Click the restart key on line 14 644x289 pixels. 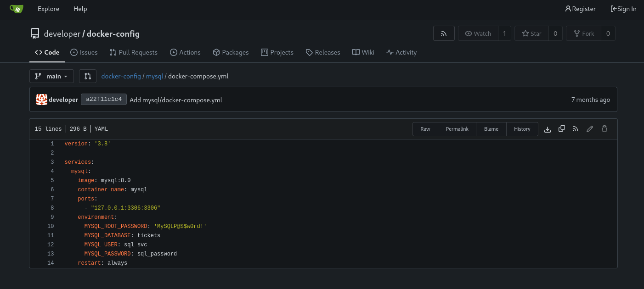(89, 263)
